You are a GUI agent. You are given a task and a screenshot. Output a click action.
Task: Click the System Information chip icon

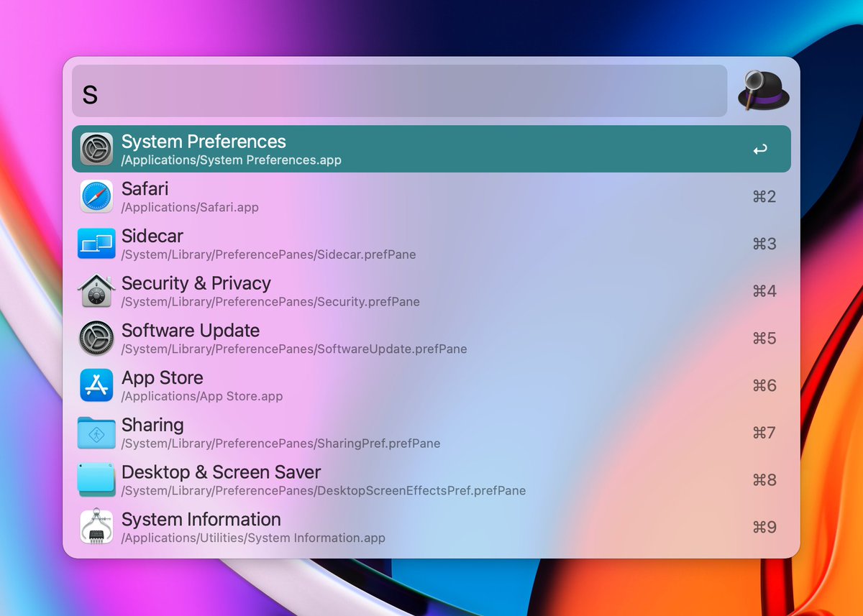(96, 527)
